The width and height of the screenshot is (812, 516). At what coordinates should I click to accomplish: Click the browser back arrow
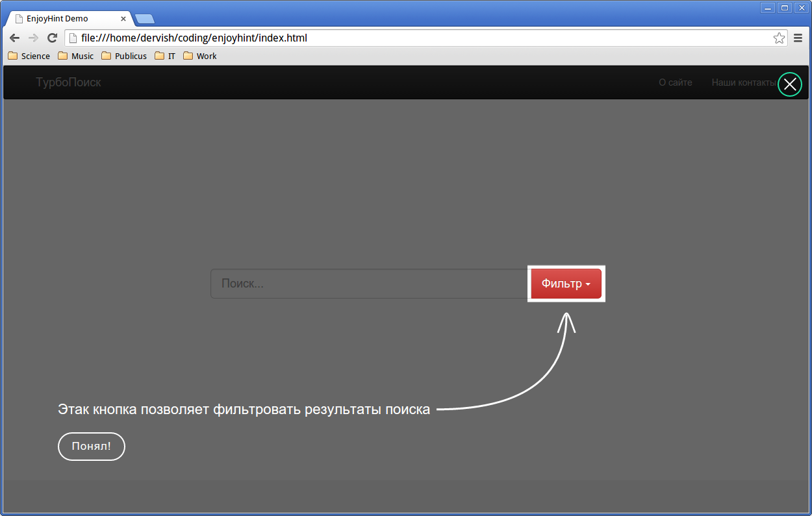14,38
